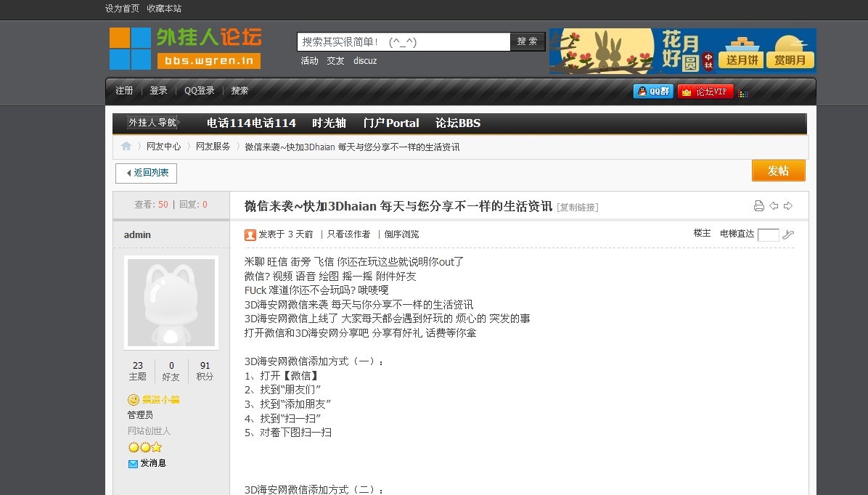
Task: Click 收藏本站 in the top bar
Action: tap(165, 8)
